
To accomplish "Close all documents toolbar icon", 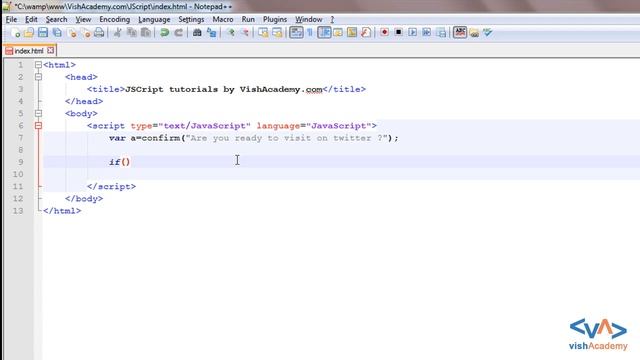I will pyautogui.click(x=86, y=33).
